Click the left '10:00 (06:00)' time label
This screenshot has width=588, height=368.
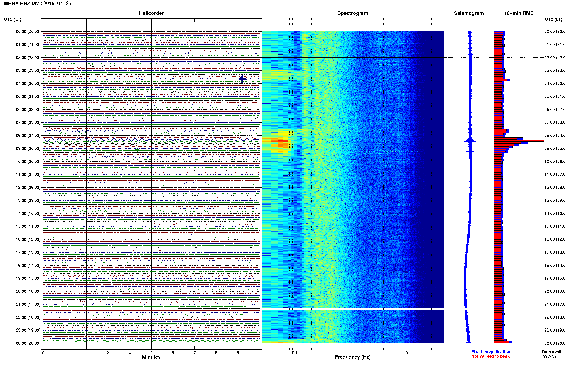point(28,161)
